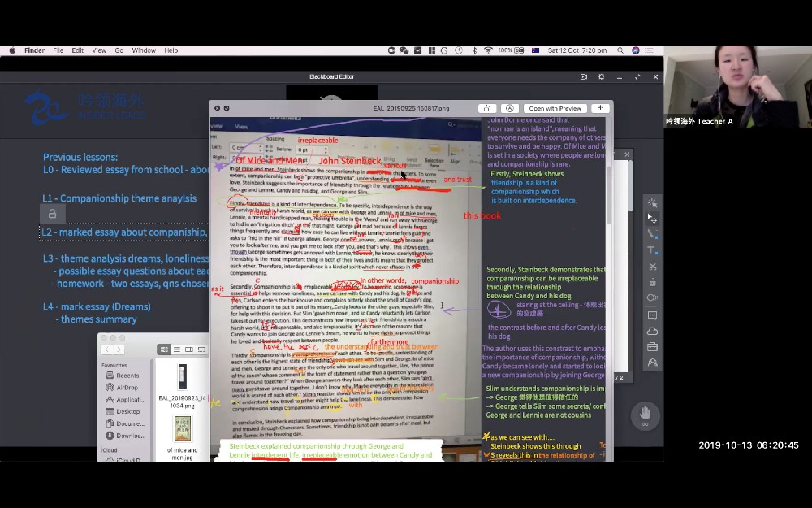Viewport: 812px width, 508px height.
Task: Click Open with Preview button
Action: tap(555, 108)
